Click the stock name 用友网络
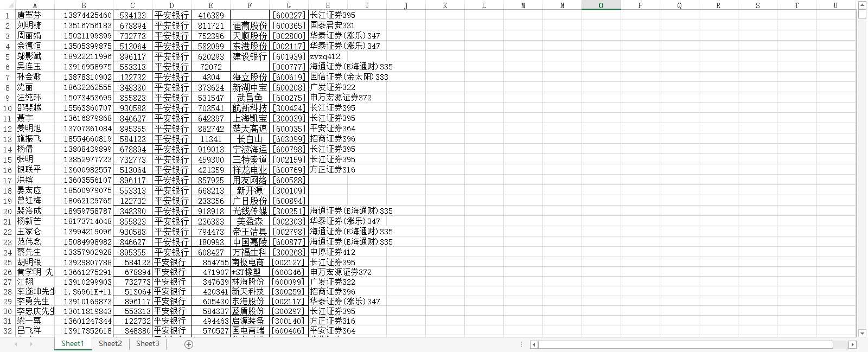 (x=250, y=180)
